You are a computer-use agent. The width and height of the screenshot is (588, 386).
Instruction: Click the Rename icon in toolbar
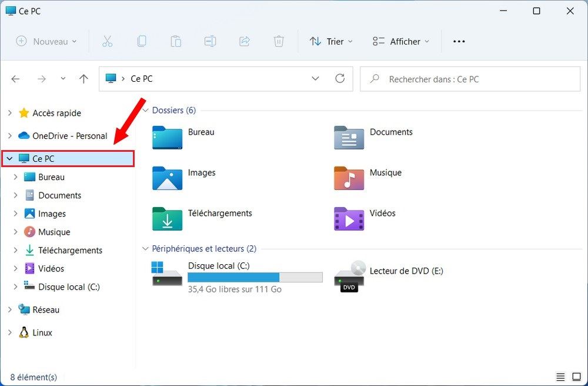point(210,41)
